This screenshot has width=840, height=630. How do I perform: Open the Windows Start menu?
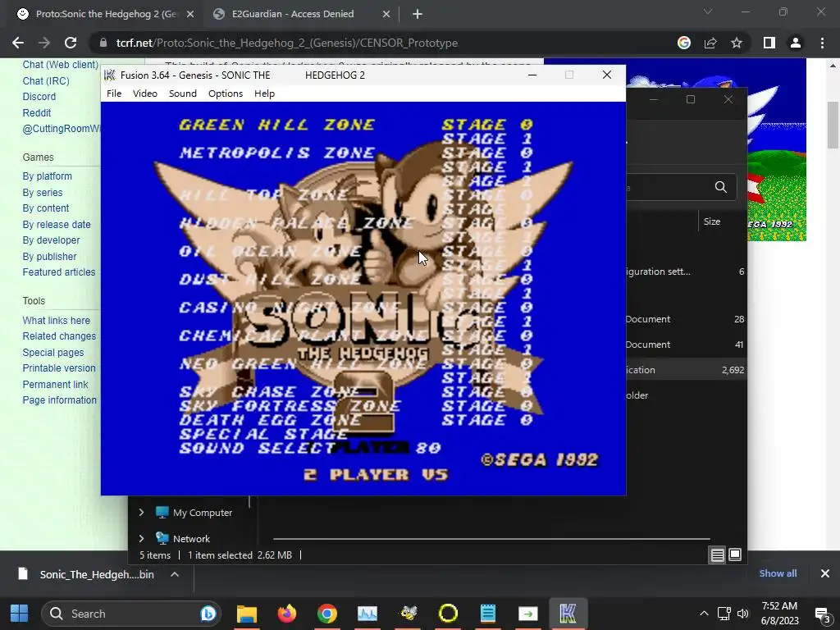click(20, 614)
